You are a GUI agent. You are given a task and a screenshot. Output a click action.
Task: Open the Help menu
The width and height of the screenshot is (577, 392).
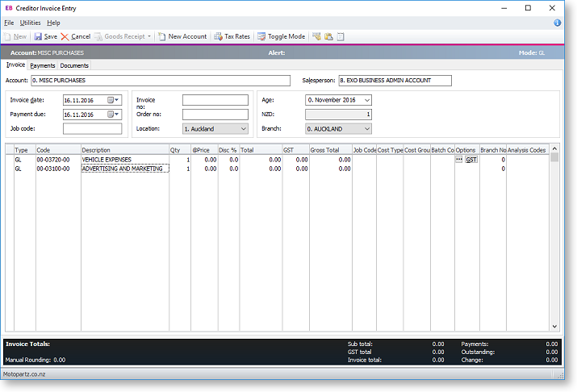click(x=53, y=23)
